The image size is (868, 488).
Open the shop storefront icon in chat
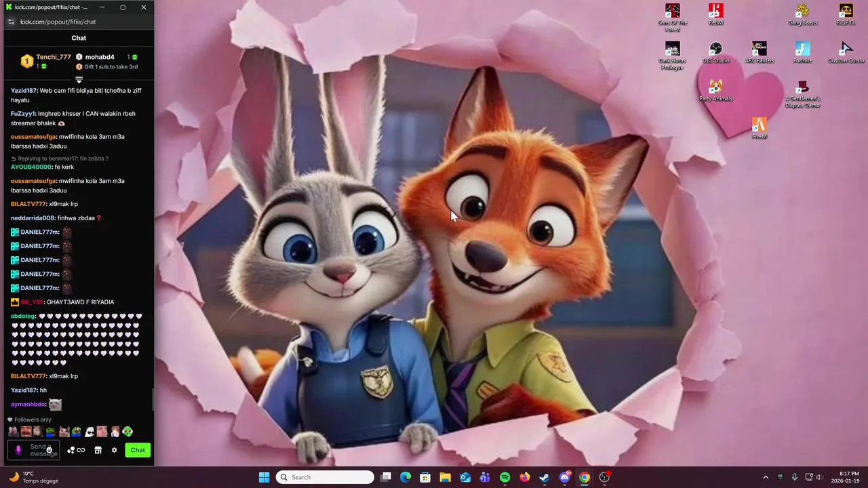[98, 450]
